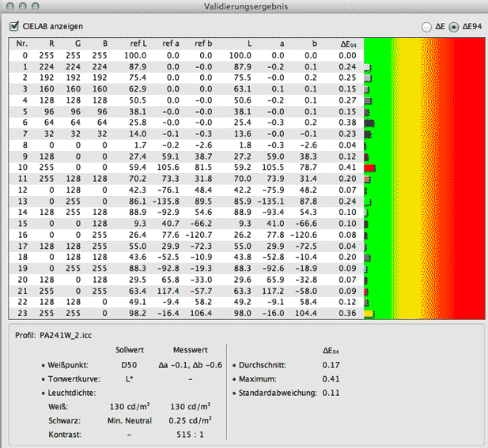
Task: Click the Validierungsergebnis window title bar
Action: (x=244, y=8)
